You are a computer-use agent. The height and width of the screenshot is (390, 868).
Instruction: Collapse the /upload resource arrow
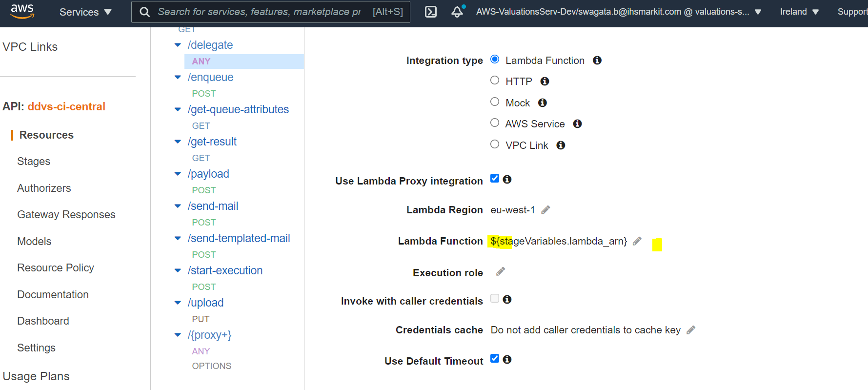point(178,303)
